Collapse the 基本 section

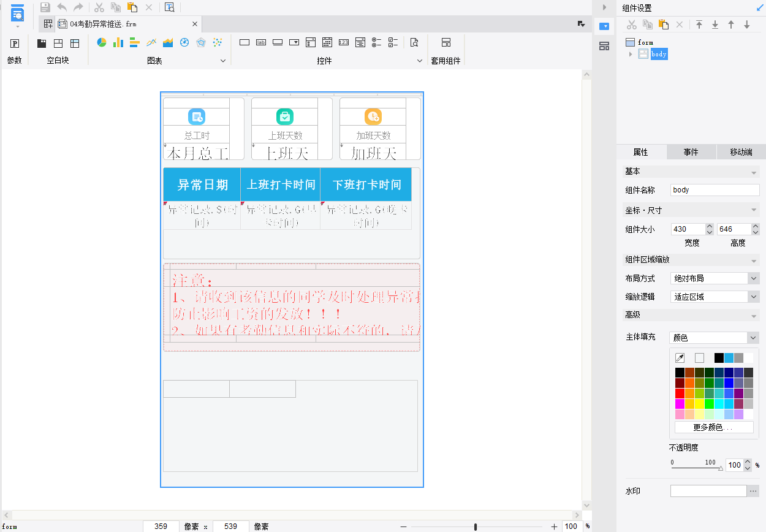754,172
